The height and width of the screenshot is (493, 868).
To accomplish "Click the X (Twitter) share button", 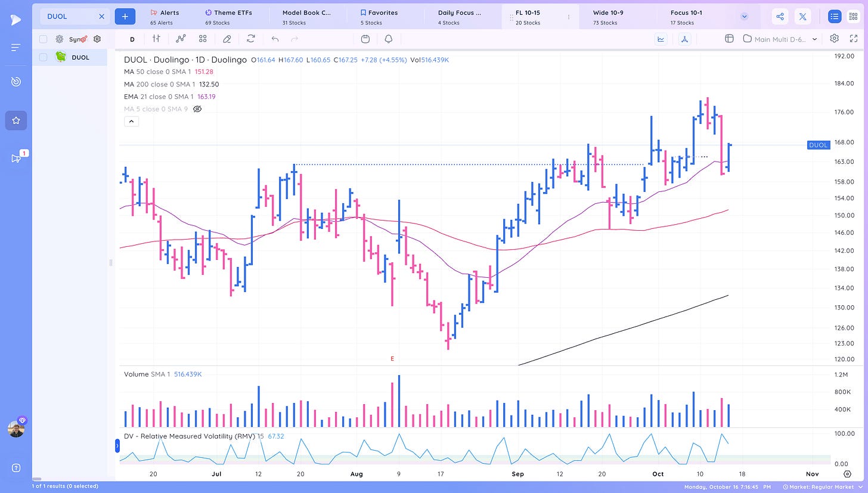I will (802, 17).
